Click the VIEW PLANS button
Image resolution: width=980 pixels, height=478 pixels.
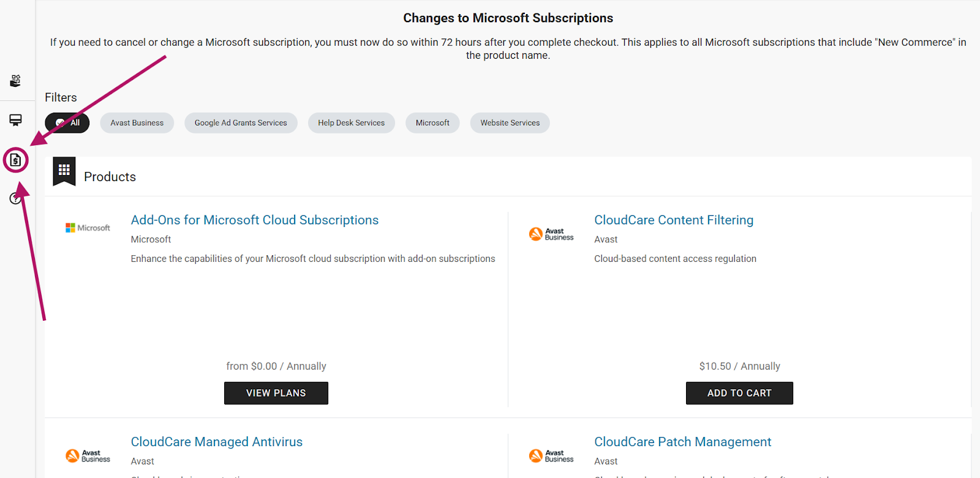(276, 393)
